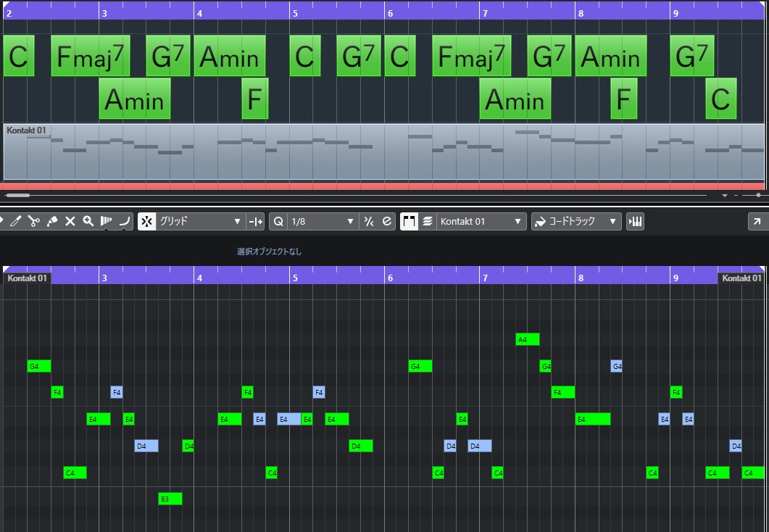Toggle the edit active part only button
Viewport: 769px width, 532px height.
click(x=427, y=222)
